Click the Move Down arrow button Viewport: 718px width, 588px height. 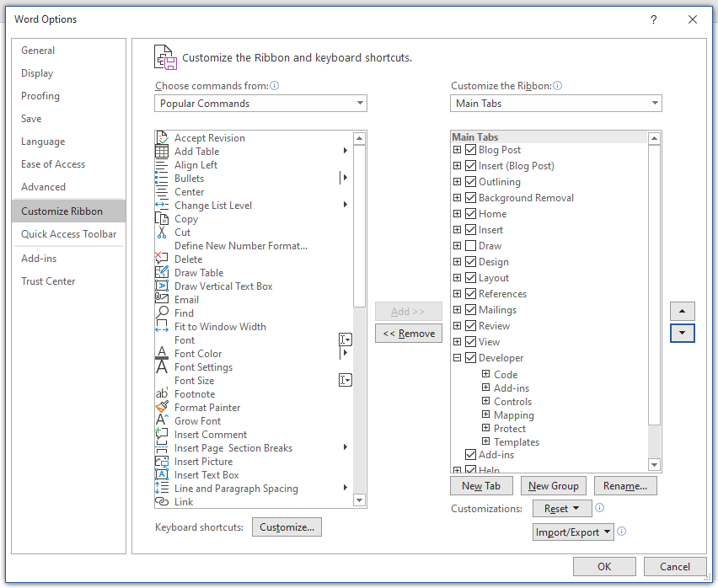click(x=683, y=333)
